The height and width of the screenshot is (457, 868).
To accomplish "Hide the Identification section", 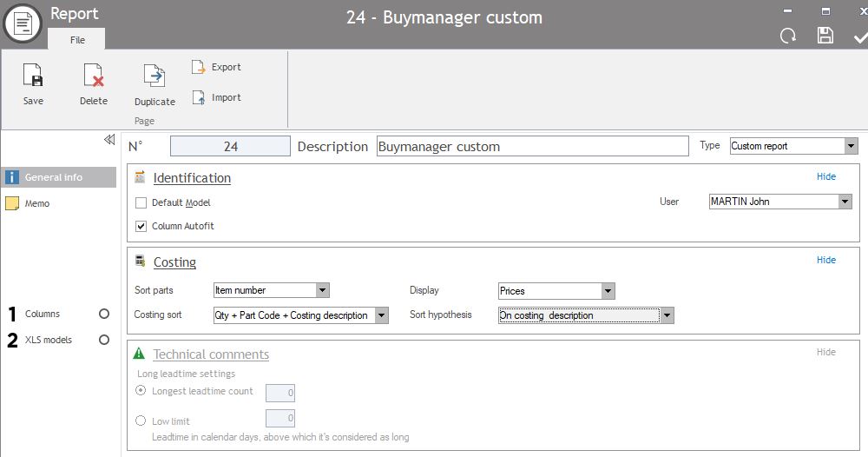I will (825, 176).
